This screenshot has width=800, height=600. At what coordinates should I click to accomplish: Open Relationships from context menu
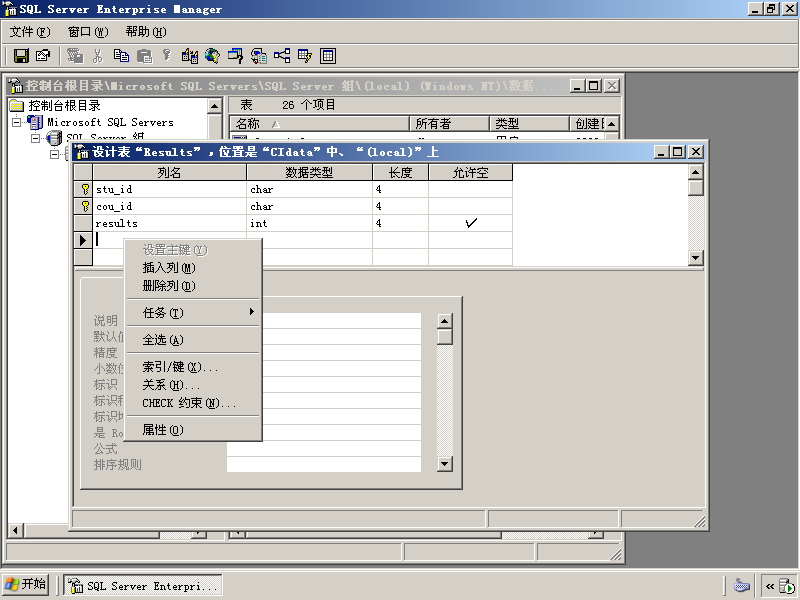193,385
